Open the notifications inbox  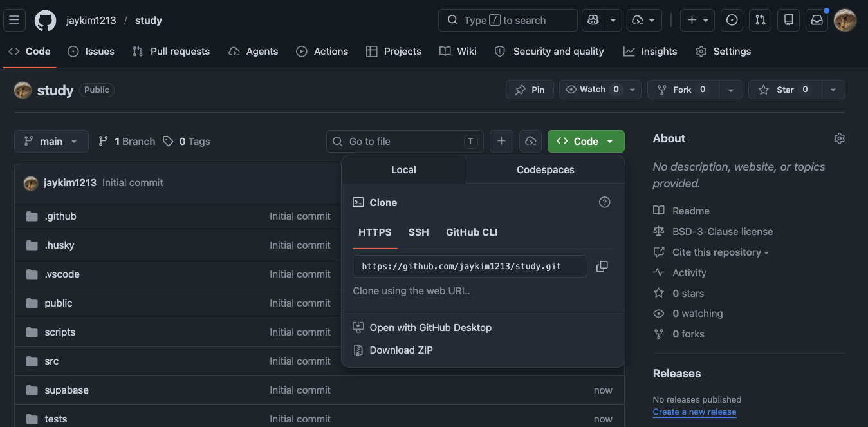point(817,21)
